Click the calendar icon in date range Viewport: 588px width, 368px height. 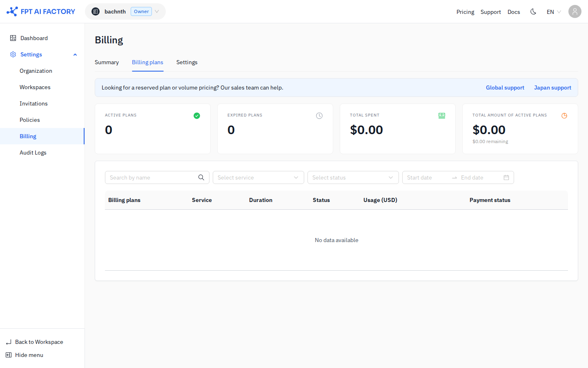click(x=506, y=177)
